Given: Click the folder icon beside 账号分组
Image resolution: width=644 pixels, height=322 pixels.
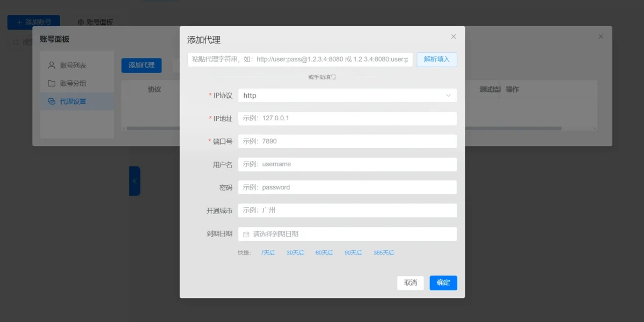Looking at the screenshot, I should (52, 83).
